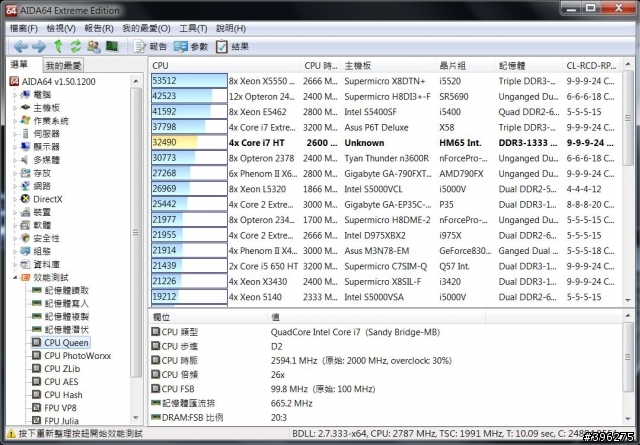The height and width of the screenshot is (445, 640).
Task: Open the 記憶體讀取 benchmark
Action: point(60,290)
